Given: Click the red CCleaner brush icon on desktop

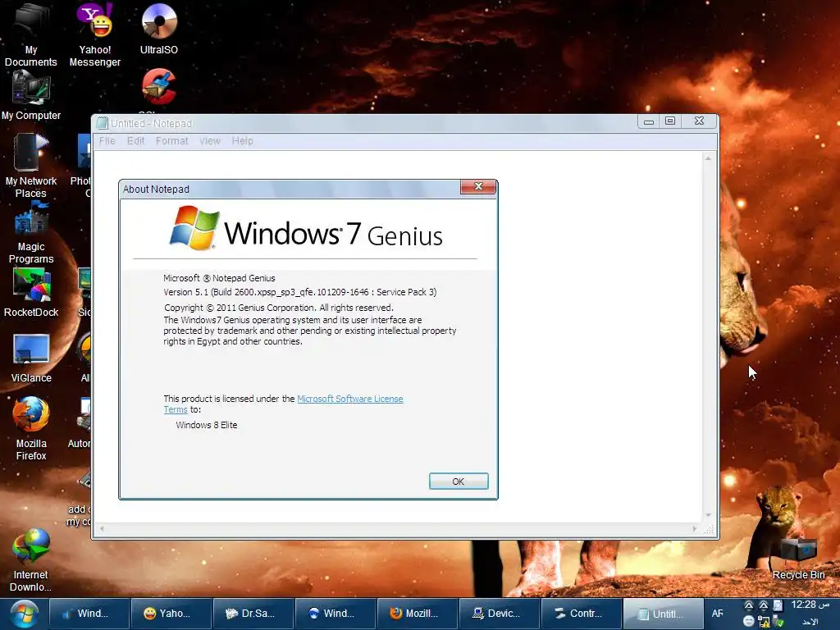Looking at the screenshot, I should 158,87.
